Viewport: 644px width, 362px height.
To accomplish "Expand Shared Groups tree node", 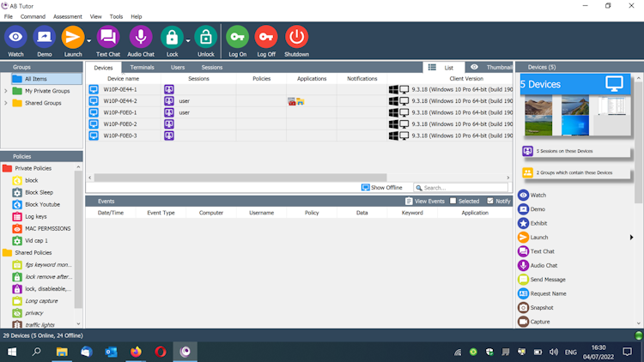I will pos(6,103).
